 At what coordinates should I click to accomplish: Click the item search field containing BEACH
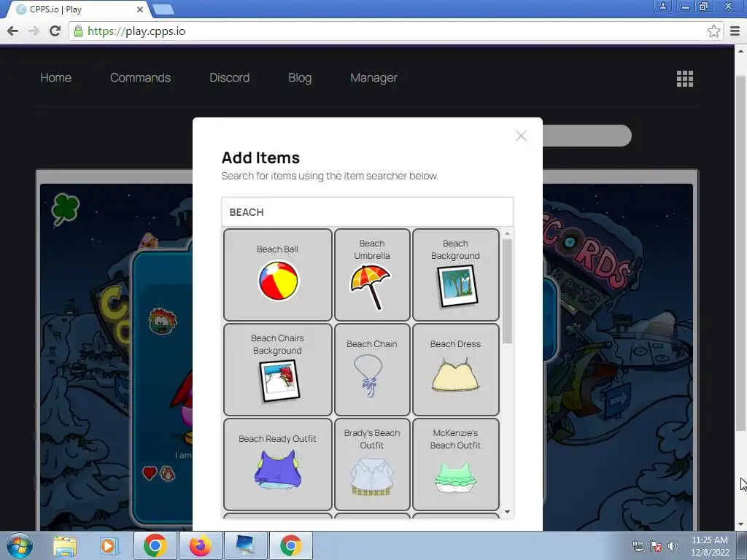click(368, 212)
